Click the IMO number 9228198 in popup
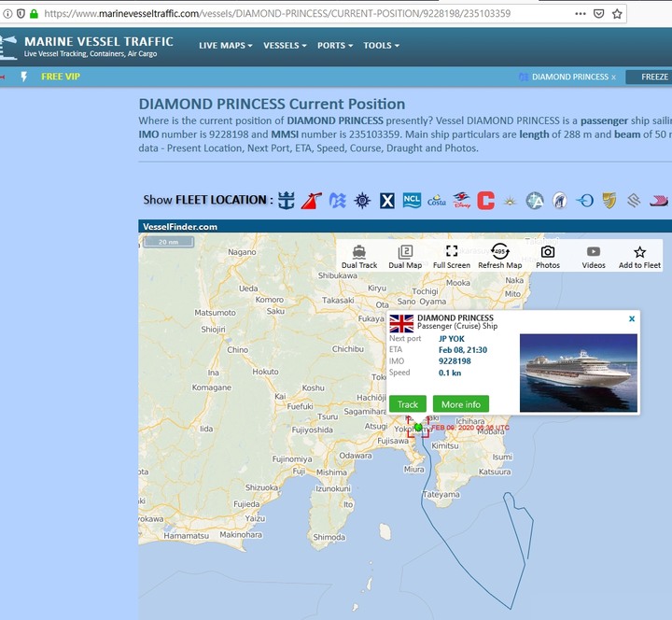 tap(455, 361)
